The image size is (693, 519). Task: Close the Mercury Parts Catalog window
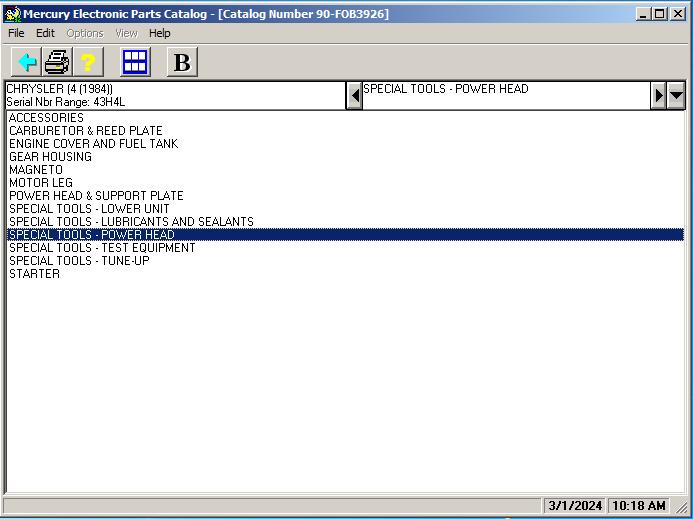click(678, 14)
